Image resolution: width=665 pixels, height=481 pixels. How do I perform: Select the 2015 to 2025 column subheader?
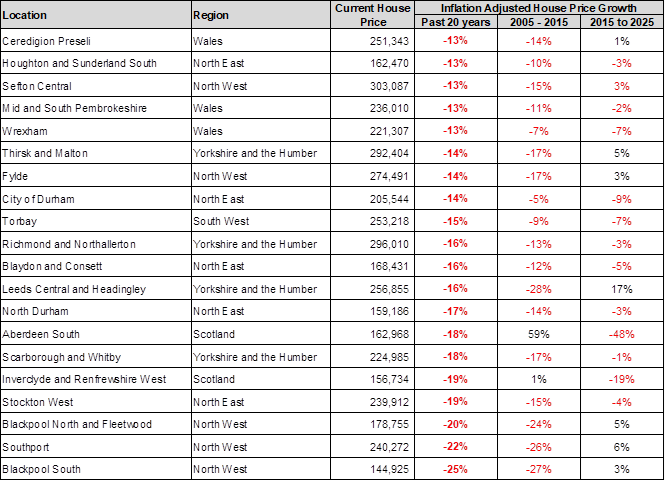621,21
